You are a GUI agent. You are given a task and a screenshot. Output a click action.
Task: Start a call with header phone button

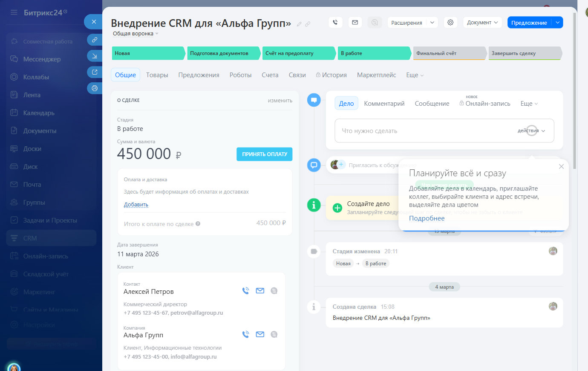pos(335,23)
